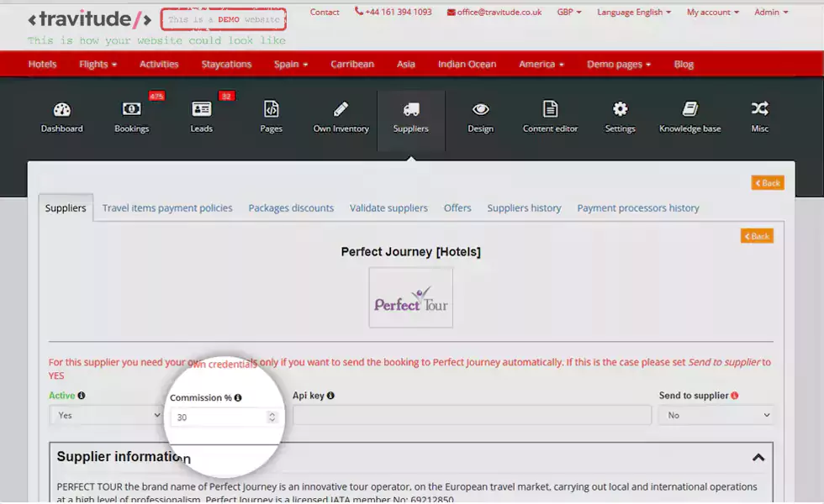Image resolution: width=824 pixels, height=504 pixels.
Task: Open the Language English dropdown
Action: pyautogui.click(x=631, y=12)
